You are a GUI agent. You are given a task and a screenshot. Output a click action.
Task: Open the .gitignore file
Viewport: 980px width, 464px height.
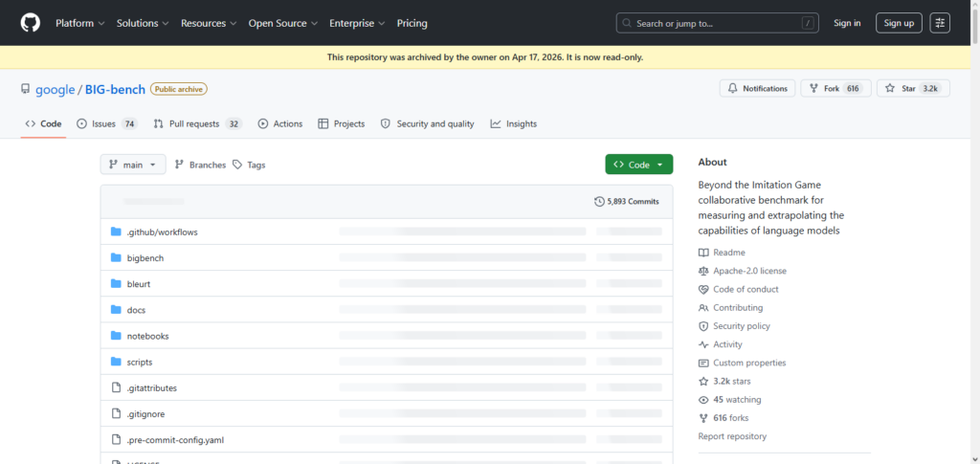click(145, 414)
